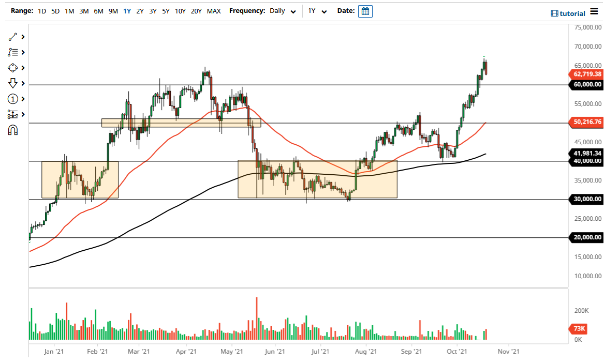Screen dimensions: 604x364
Task: Select the numbered annotation tool
Action: pos(12,99)
